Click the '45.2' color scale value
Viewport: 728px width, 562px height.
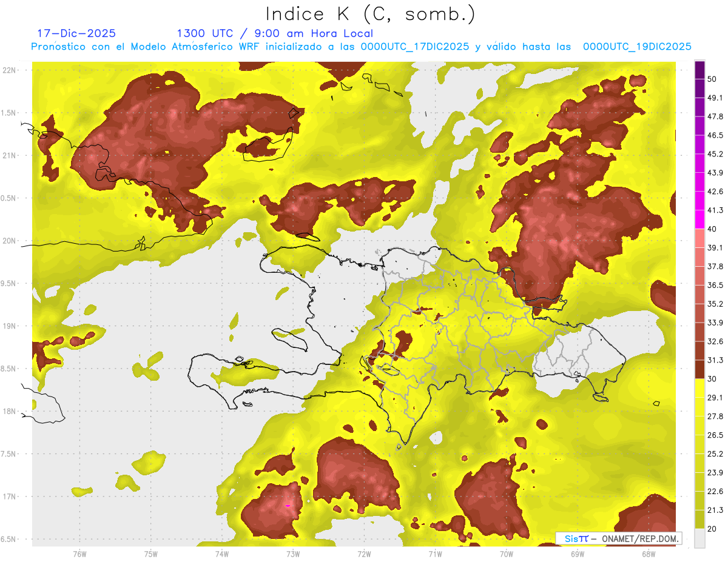point(715,154)
